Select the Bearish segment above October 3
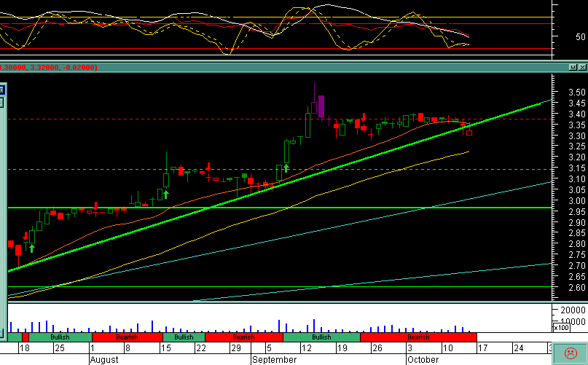The height and width of the screenshot is (365, 588). coord(418,337)
